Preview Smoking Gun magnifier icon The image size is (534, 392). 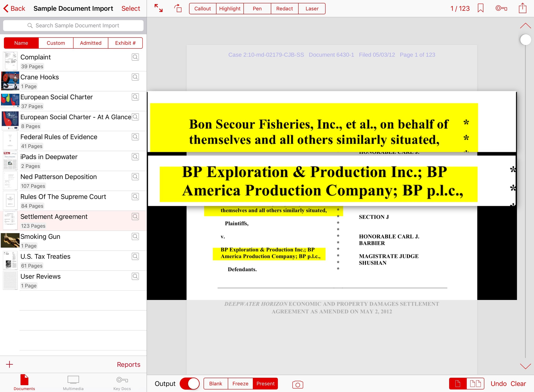[135, 236]
